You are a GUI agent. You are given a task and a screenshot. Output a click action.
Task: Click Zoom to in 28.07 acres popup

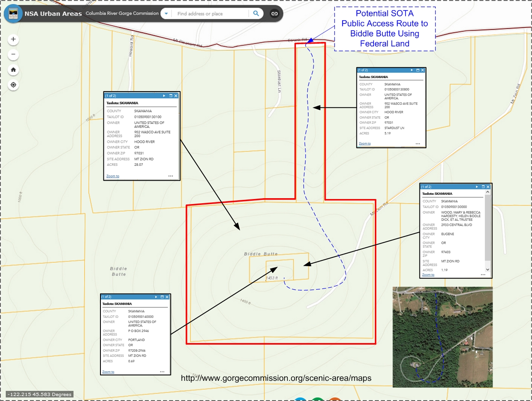[113, 176]
